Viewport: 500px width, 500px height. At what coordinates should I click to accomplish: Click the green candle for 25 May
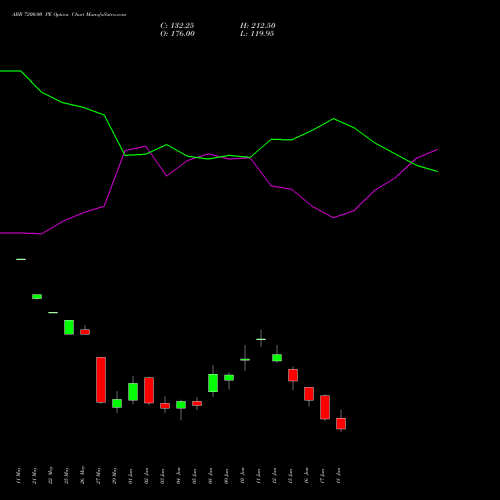point(69,327)
